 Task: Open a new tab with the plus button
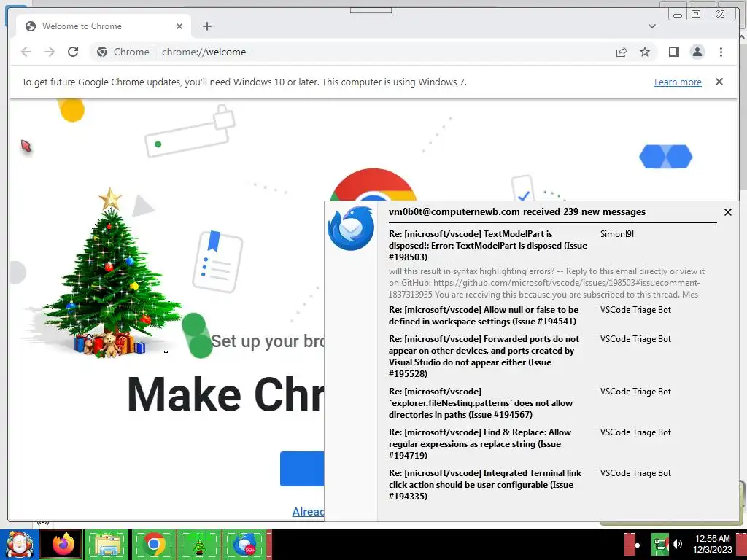point(206,26)
